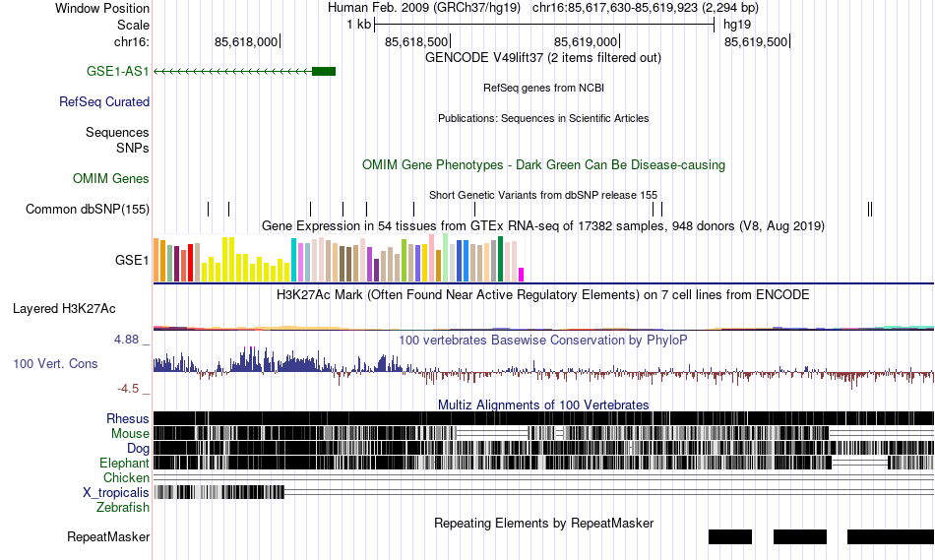Open the Layered H3K27Ac track label
Viewport: 935px width, 560px height.
pyautogui.click(x=64, y=308)
